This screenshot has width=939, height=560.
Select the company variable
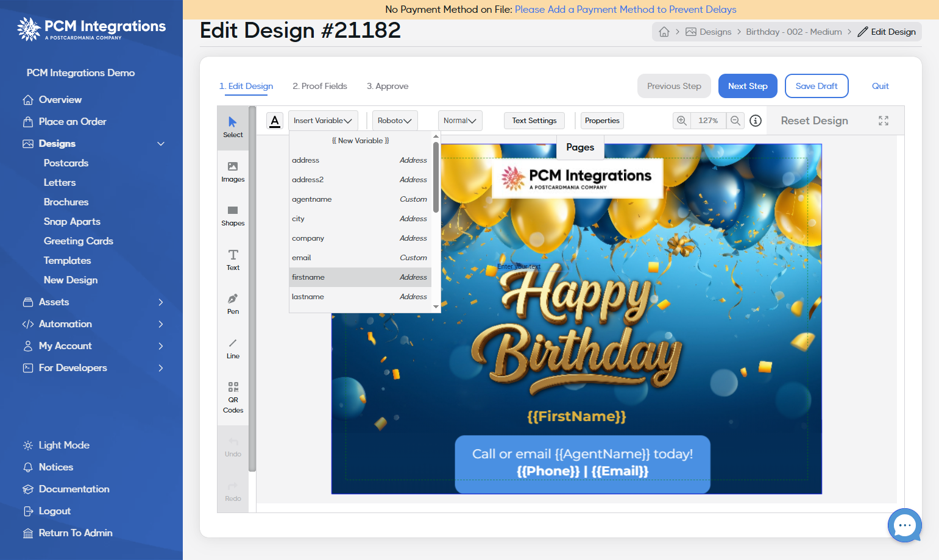tap(360, 238)
